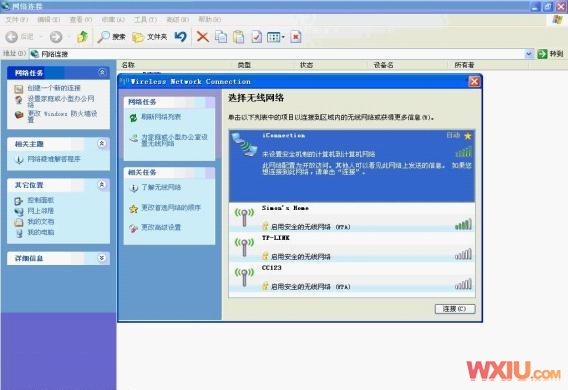Open the 工具 menu
Screen dimensions: 568x390
145,20
